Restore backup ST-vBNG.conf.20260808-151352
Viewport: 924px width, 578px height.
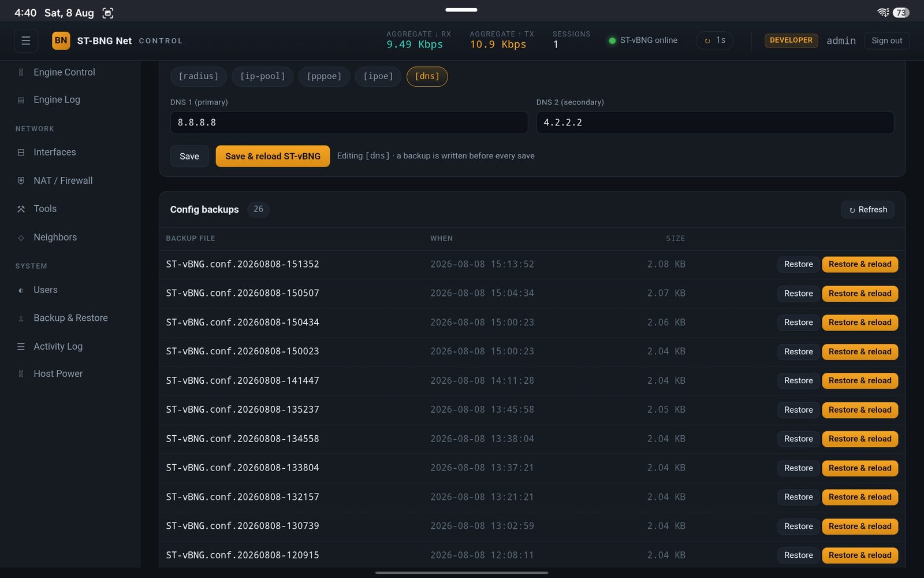pyautogui.click(x=798, y=265)
